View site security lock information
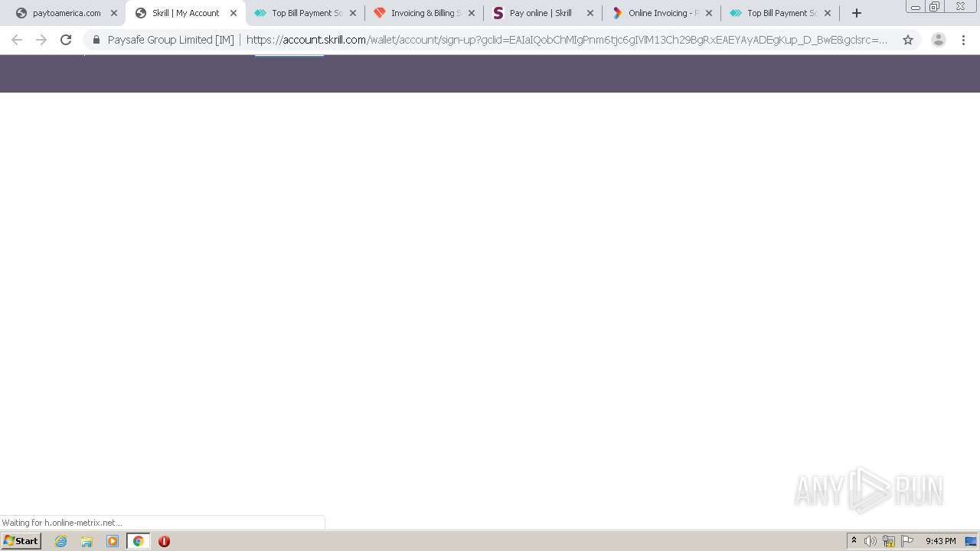Image resolution: width=980 pixels, height=551 pixels. click(96, 40)
